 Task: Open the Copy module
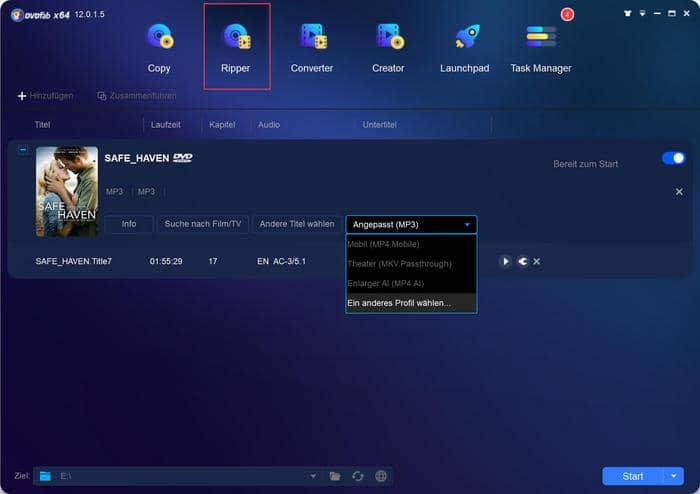[159, 47]
